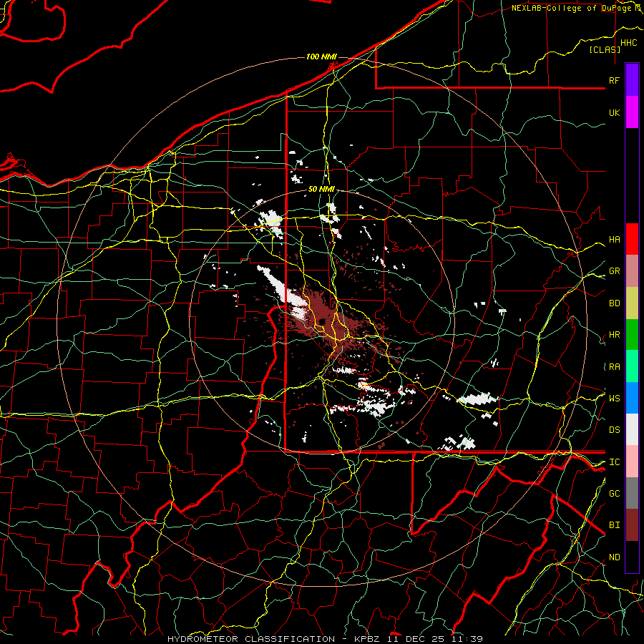Select the red HA hail color swatch
Image resolution: width=644 pixels, height=644 pixels.
632,239
